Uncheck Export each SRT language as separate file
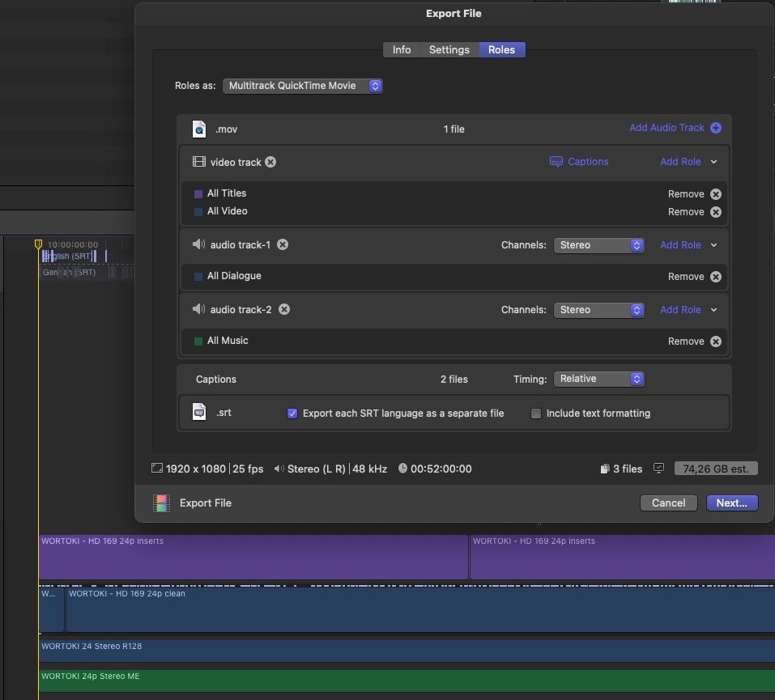This screenshot has width=775, height=700. coord(292,414)
